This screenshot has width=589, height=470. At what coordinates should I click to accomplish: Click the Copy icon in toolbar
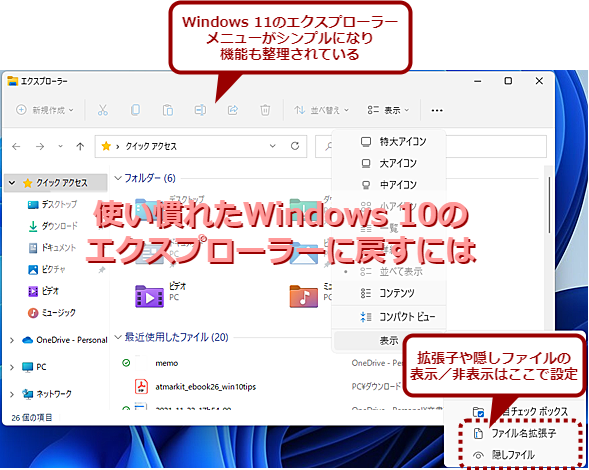135,110
